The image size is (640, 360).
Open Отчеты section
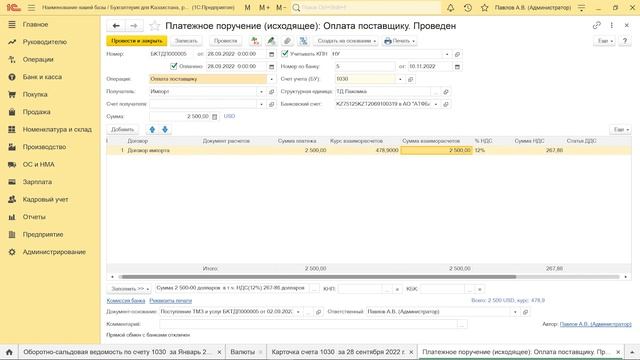click(x=34, y=217)
